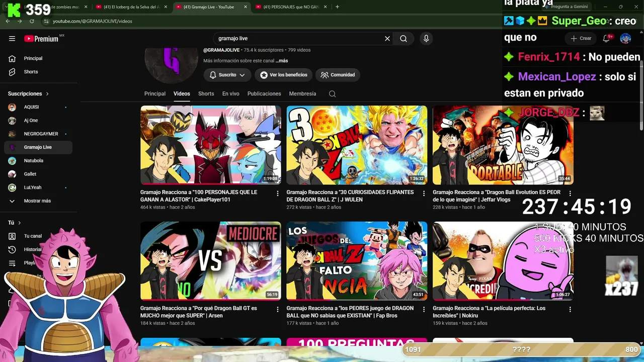Go forward in the browser
Screen dimensions: 644x362
pyautogui.click(x=20, y=21)
